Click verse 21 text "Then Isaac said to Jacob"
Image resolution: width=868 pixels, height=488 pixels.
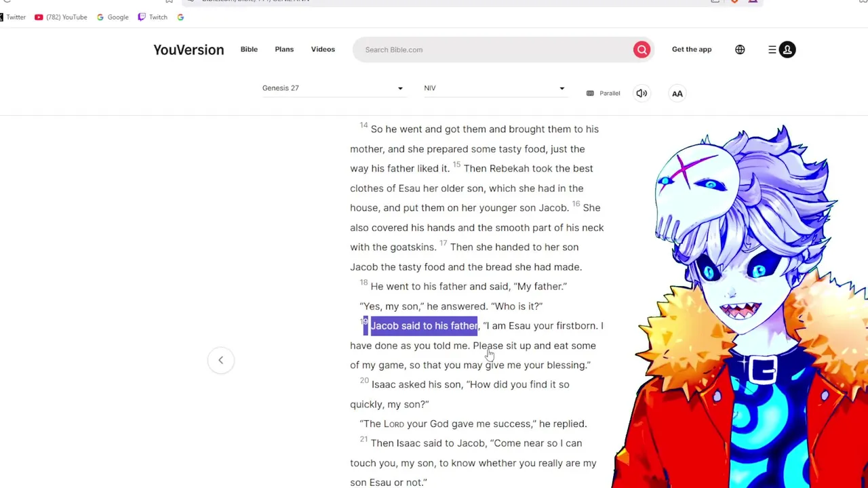[x=428, y=443]
